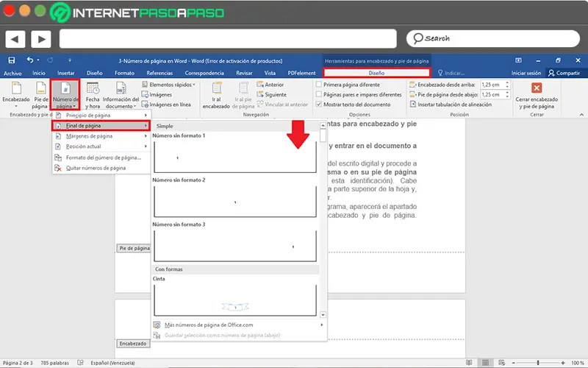
Task: Click the ribbon display options icon
Action: point(518,60)
